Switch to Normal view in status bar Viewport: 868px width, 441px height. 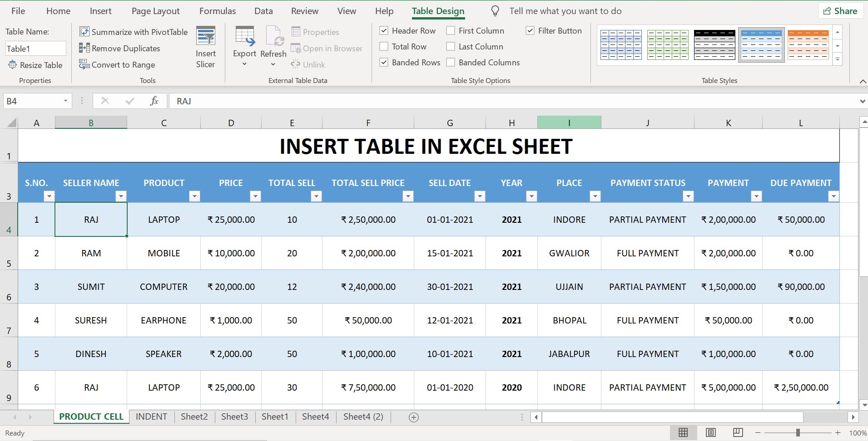tap(683, 433)
